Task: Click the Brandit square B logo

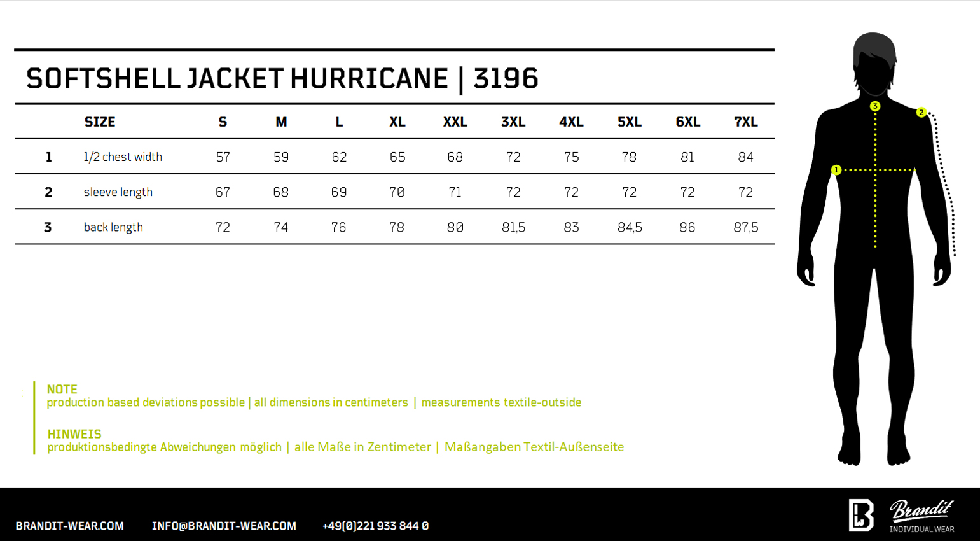Action: (x=861, y=515)
